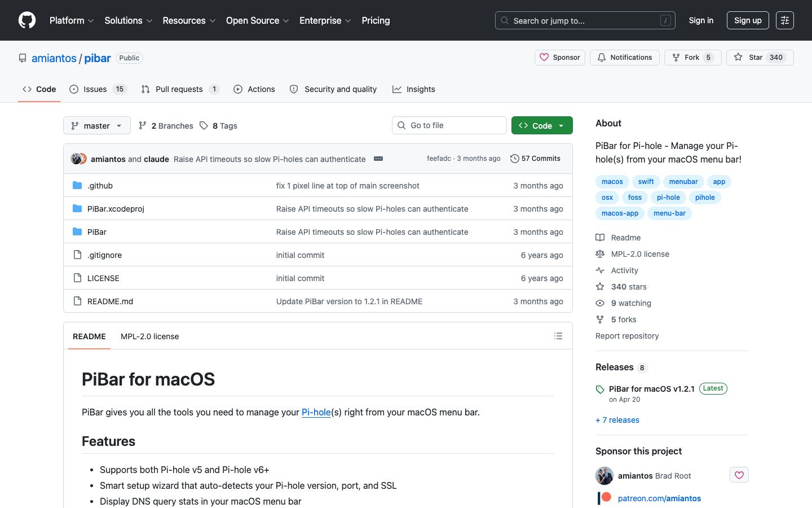Click the heart icon on Sponsor button
The image size is (812, 508).
544,58
